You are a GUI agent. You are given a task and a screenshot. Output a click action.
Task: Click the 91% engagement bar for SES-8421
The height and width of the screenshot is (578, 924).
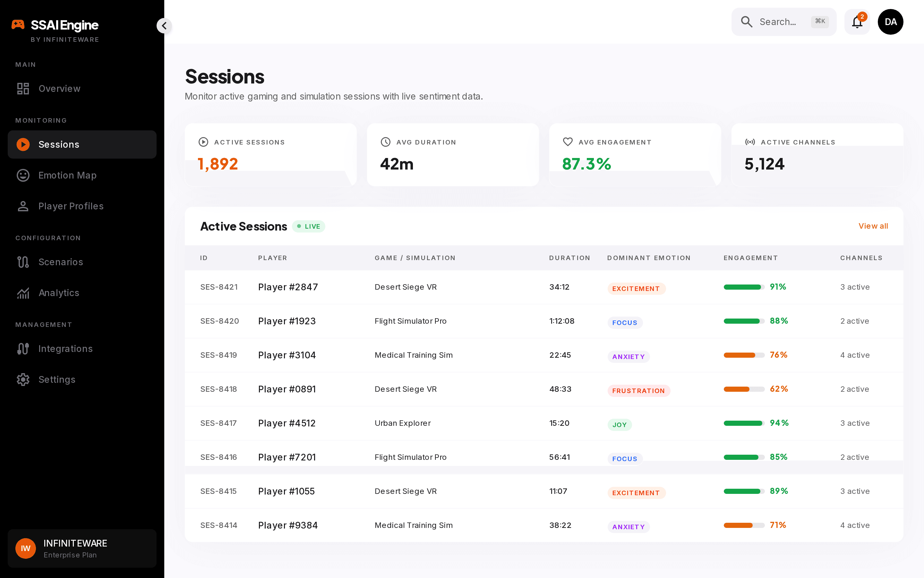[x=744, y=287]
